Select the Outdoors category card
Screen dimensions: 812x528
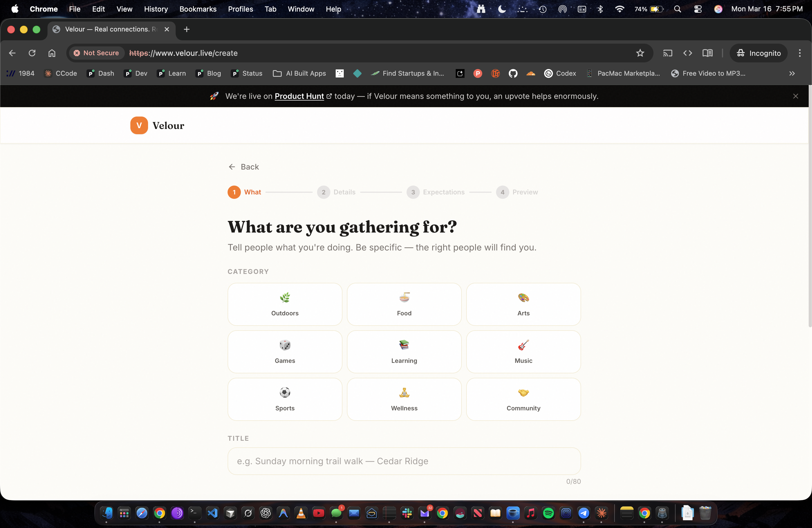284,304
